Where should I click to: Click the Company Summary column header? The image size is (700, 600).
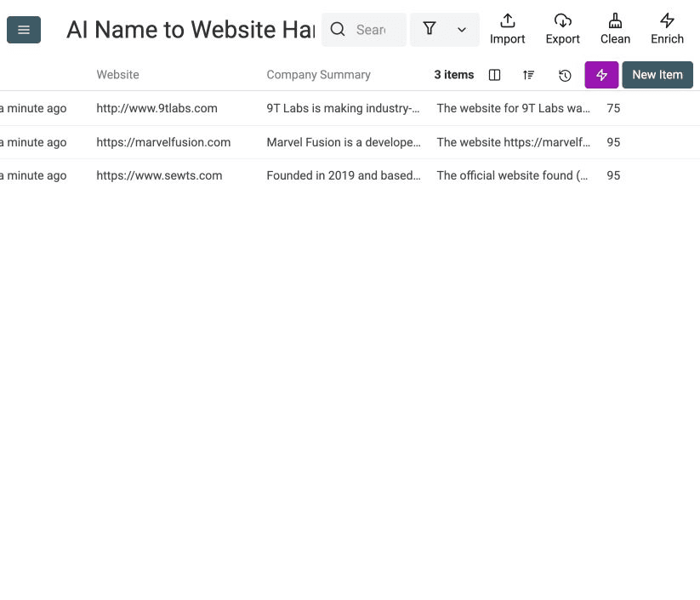tap(318, 75)
